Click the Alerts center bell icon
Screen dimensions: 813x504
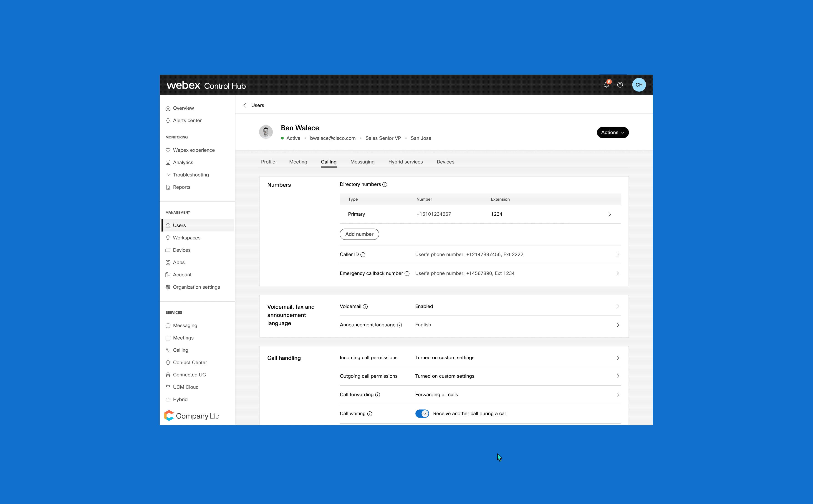(168, 120)
